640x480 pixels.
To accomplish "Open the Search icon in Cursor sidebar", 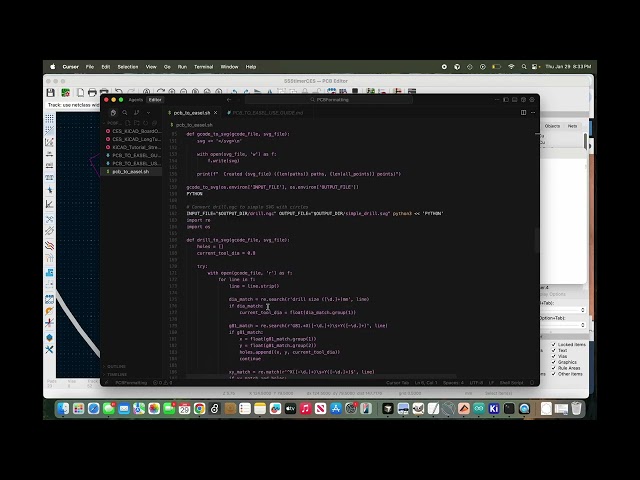I will coord(125,113).
